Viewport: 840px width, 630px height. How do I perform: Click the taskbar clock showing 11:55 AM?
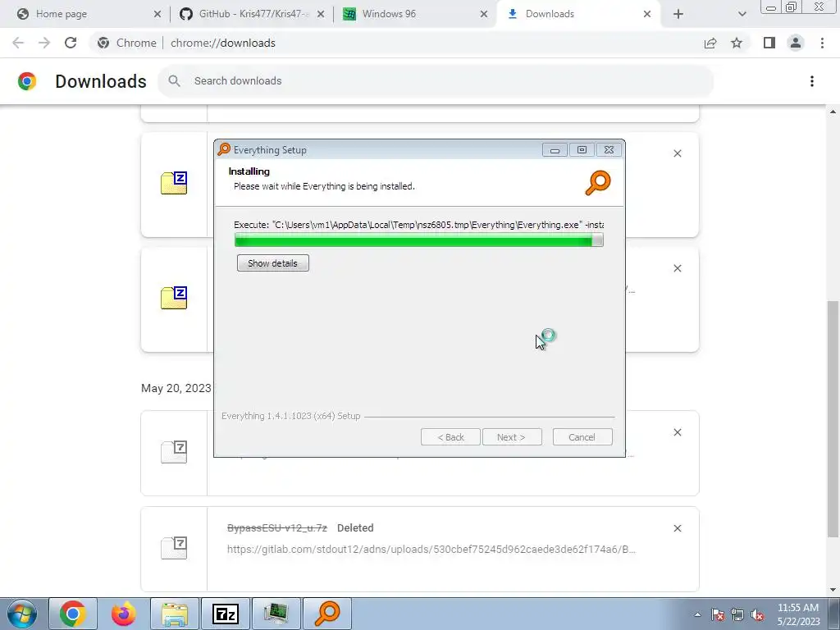coord(798,614)
